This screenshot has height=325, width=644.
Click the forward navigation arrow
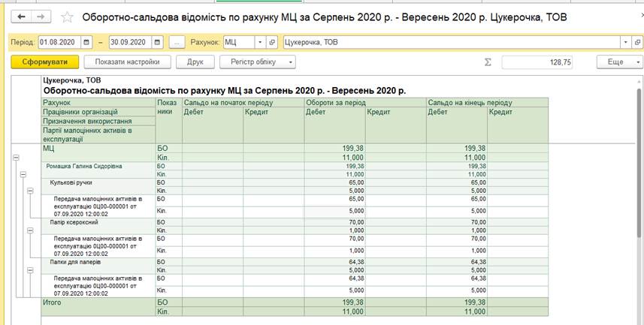click(41, 17)
